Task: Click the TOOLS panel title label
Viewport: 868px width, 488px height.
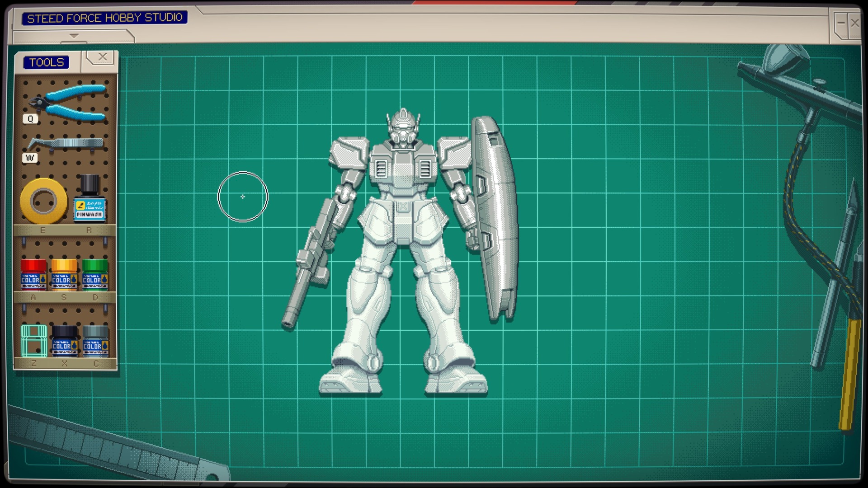Action: click(46, 62)
